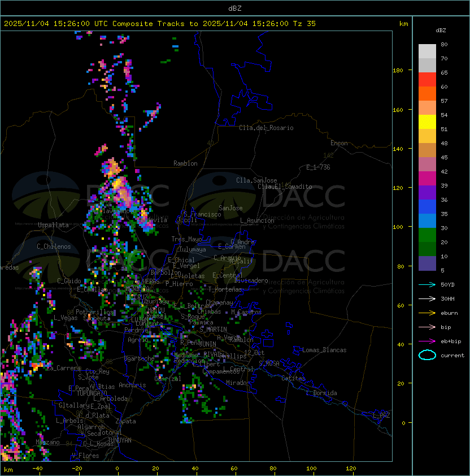Click the '-40' tick on the horizontal axis

(37, 469)
